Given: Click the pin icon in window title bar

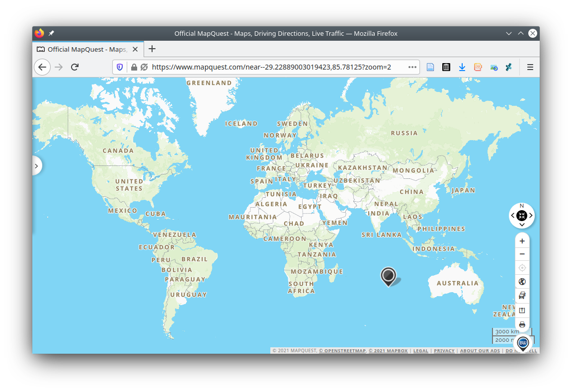Looking at the screenshot, I should 52,33.
